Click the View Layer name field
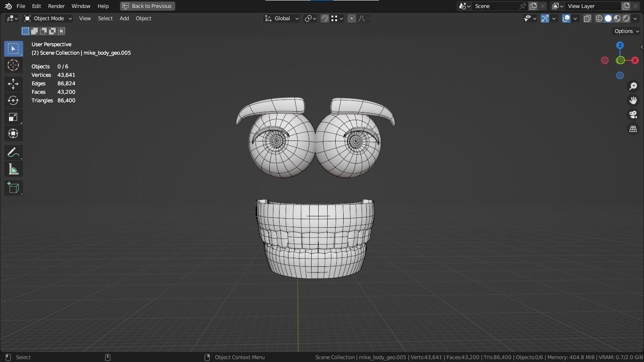644x362 pixels. pos(593,6)
